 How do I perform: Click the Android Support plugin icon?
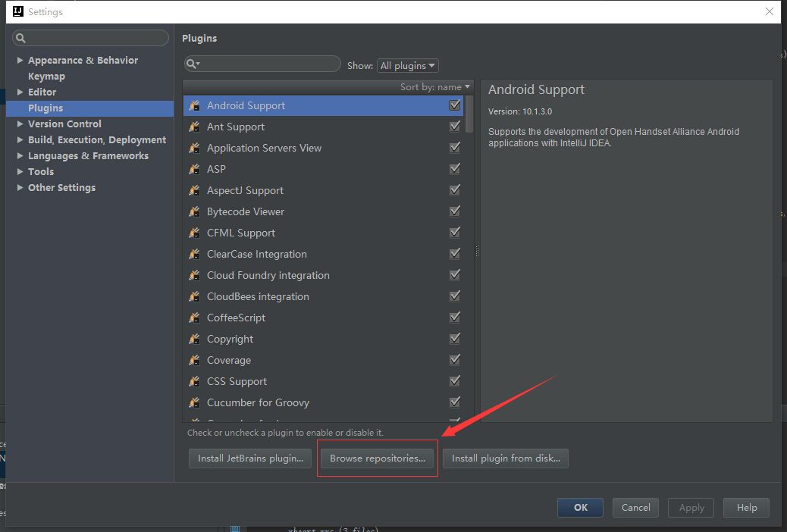pos(194,105)
